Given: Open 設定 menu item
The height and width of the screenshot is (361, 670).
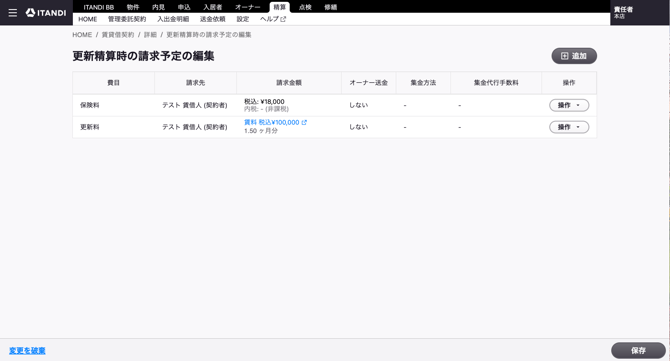Looking at the screenshot, I should [x=243, y=19].
